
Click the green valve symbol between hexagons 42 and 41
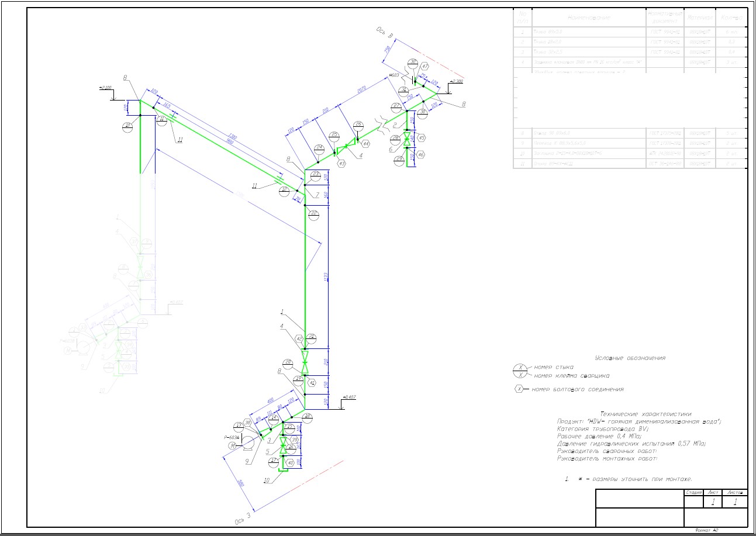click(305, 361)
